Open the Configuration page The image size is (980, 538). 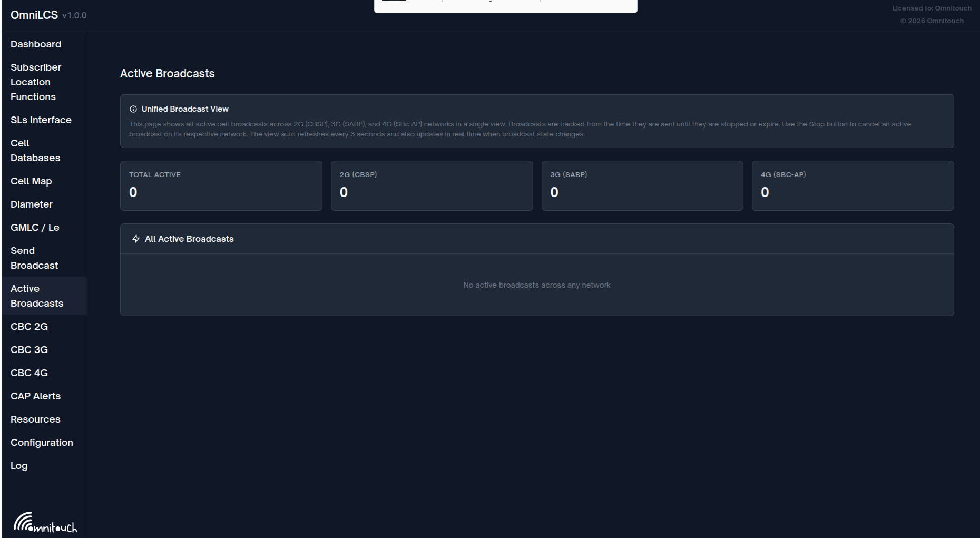(x=42, y=443)
